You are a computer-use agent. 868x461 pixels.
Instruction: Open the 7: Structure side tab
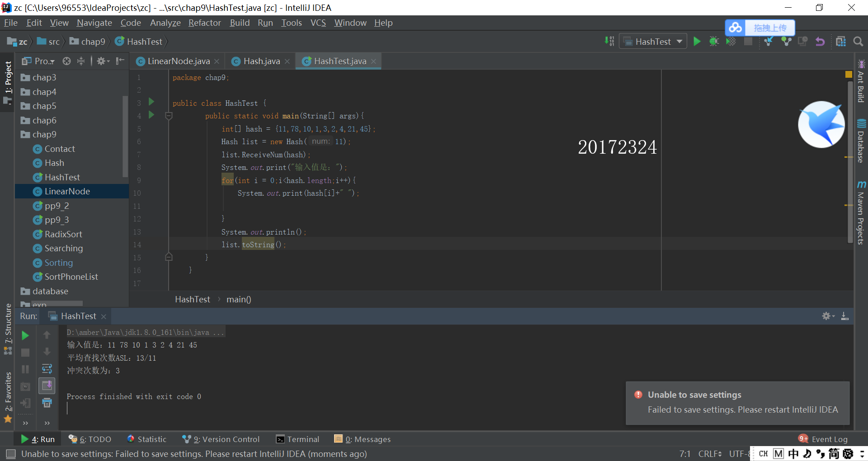[8, 329]
